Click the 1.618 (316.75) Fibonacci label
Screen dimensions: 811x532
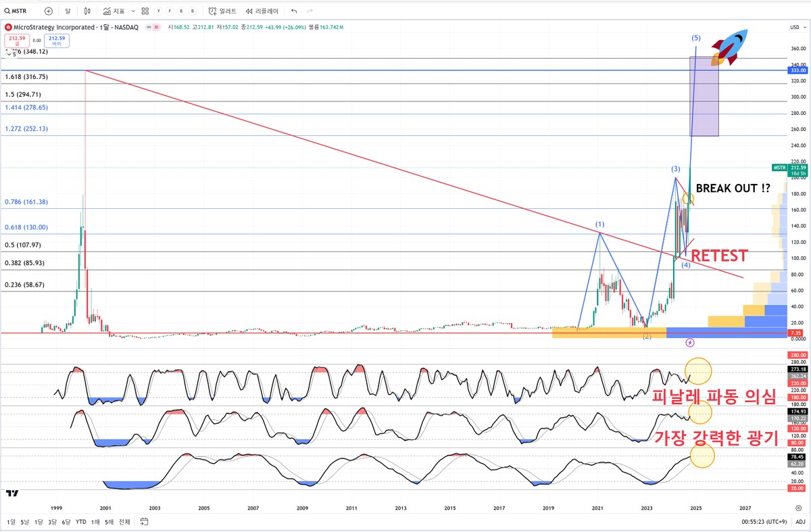[26, 77]
